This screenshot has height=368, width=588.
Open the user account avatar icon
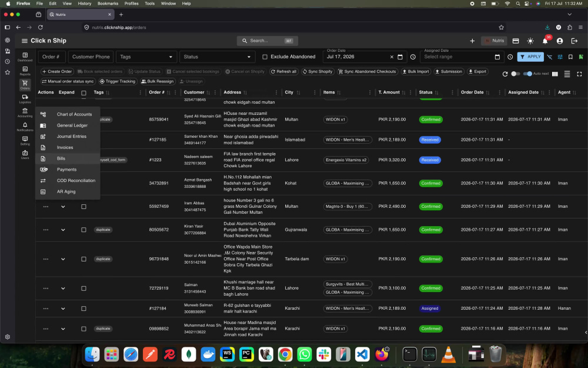coord(560,41)
